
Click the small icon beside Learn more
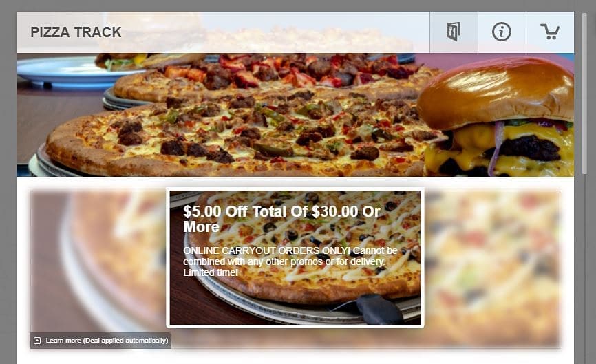pos(37,341)
